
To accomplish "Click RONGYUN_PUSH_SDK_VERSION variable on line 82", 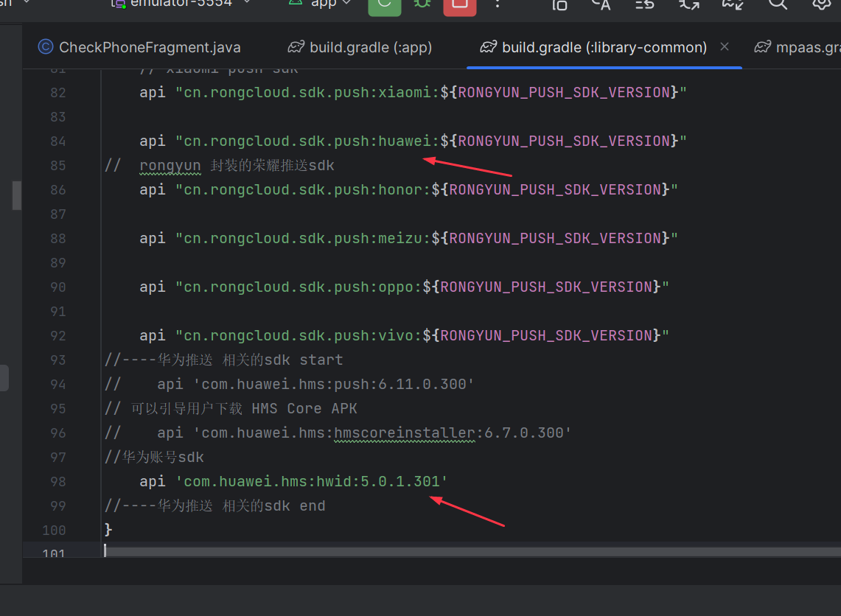I will coord(564,93).
